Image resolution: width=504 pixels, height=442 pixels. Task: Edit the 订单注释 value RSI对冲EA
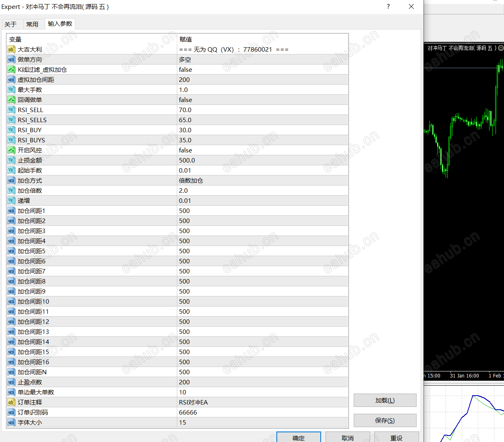pyautogui.click(x=263, y=402)
